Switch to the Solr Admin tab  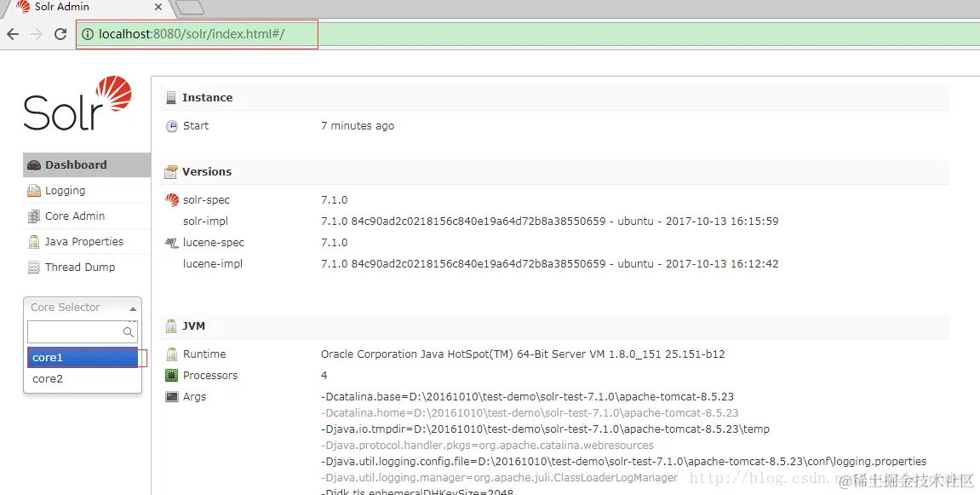click(88, 8)
